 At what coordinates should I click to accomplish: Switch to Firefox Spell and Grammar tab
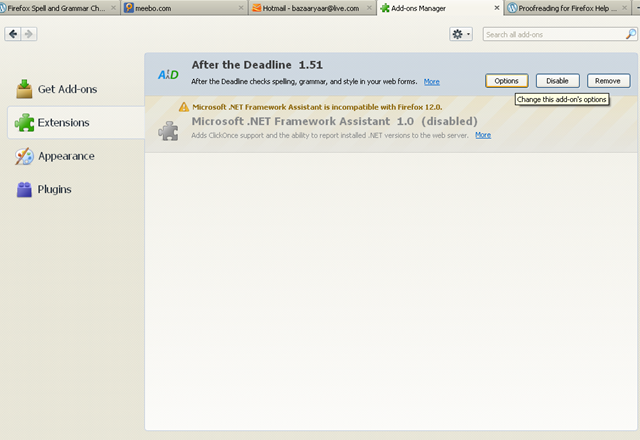60,8
